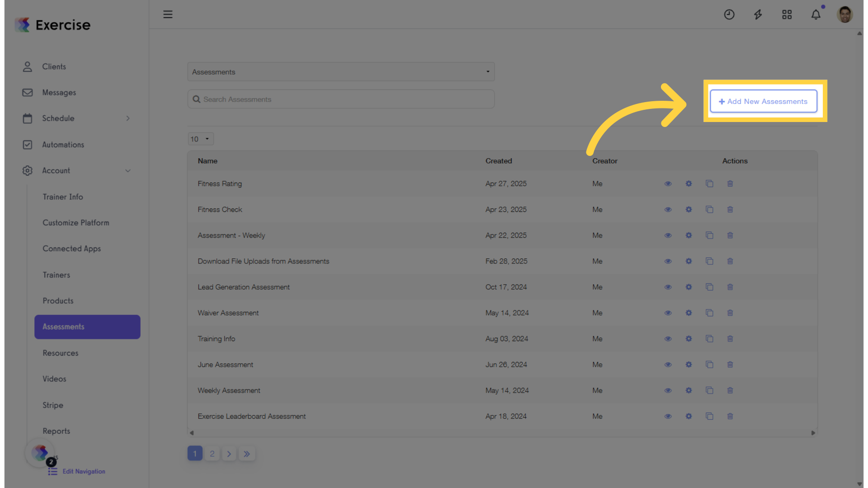Copy the Assessment - Weekly row
This screenshot has height=488, width=868.
(709, 235)
